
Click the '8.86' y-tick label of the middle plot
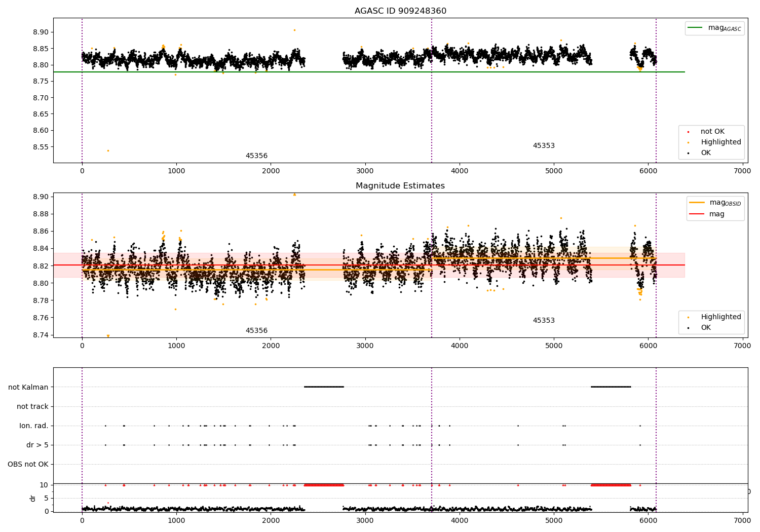41,232
